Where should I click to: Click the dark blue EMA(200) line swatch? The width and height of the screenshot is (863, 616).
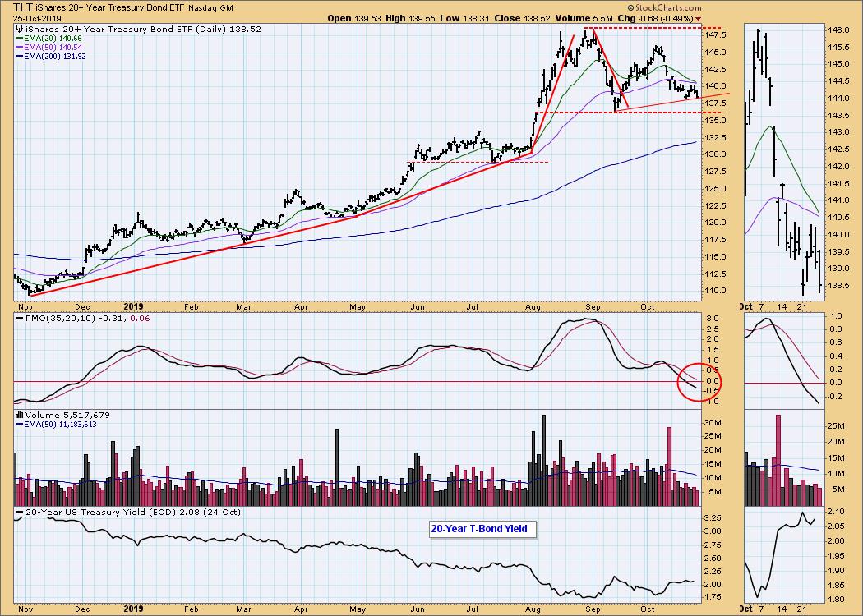tap(19, 56)
